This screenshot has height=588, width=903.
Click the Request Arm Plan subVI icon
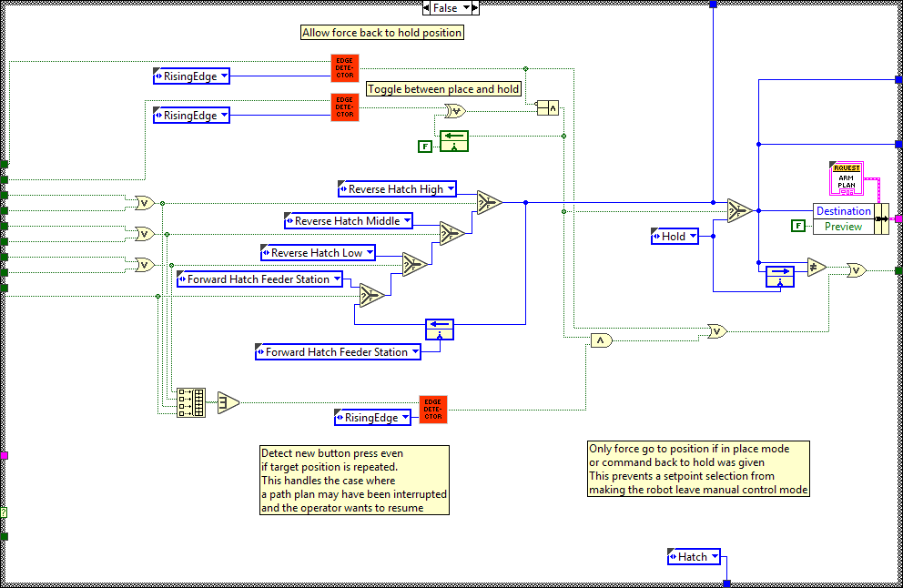point(847,178)
